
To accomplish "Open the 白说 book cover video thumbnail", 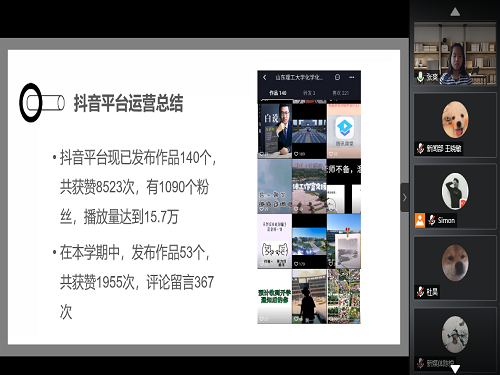I will point(275,130).
